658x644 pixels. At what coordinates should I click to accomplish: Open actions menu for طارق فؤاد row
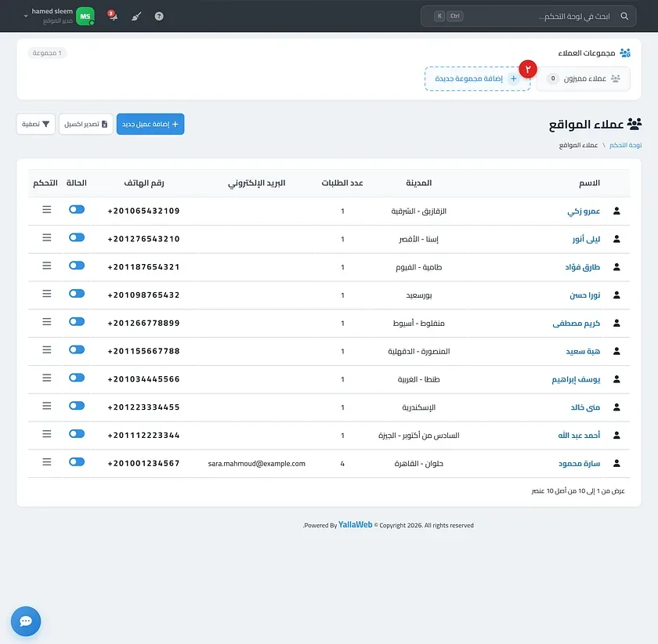(x=46, y=266)
